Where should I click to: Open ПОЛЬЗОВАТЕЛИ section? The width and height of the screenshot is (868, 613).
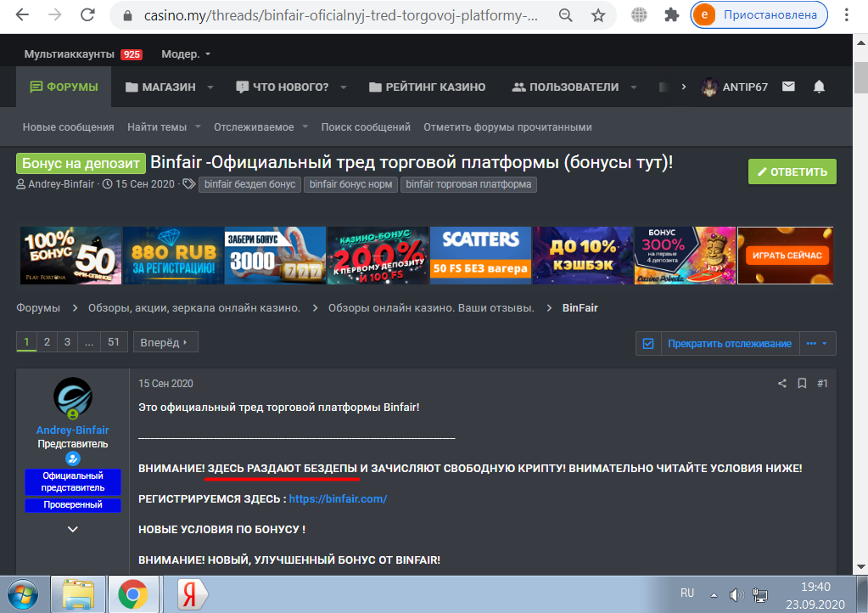click(x=565, y=87)
